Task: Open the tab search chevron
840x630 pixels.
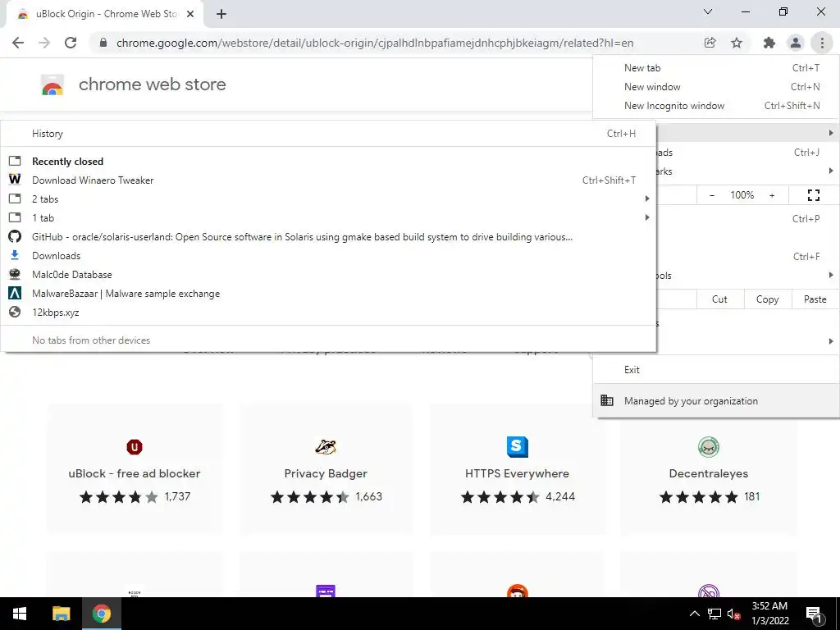Action: [x=708, y=11]
